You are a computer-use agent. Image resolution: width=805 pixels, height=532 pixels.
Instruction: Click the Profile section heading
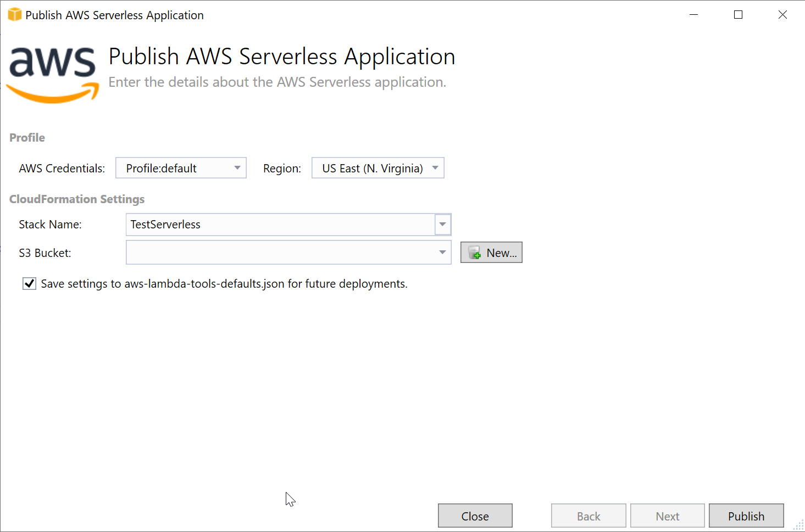pos(27,138)
